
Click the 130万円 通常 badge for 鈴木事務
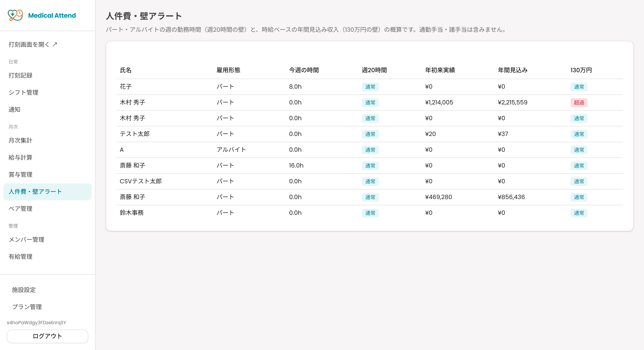click(x=579, y=213)
